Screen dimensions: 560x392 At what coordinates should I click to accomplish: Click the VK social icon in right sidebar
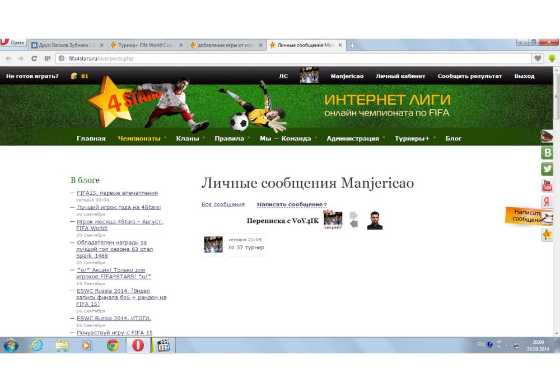coord(547,153)
